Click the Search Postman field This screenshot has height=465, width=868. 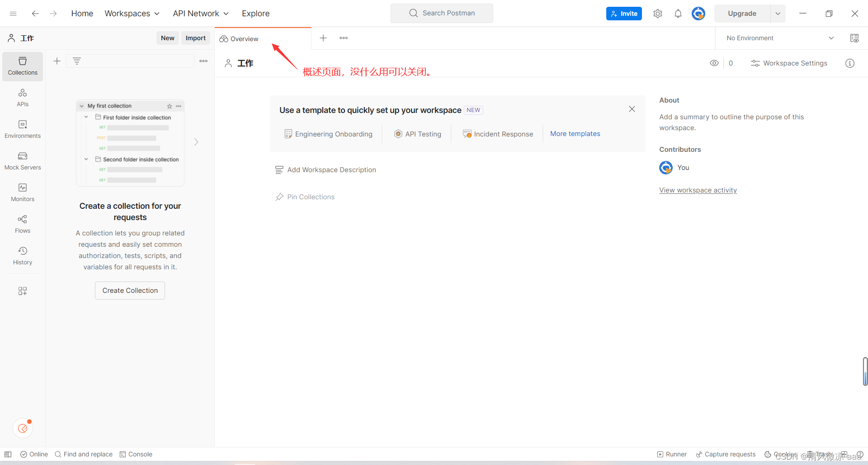(x=442, y=13)
